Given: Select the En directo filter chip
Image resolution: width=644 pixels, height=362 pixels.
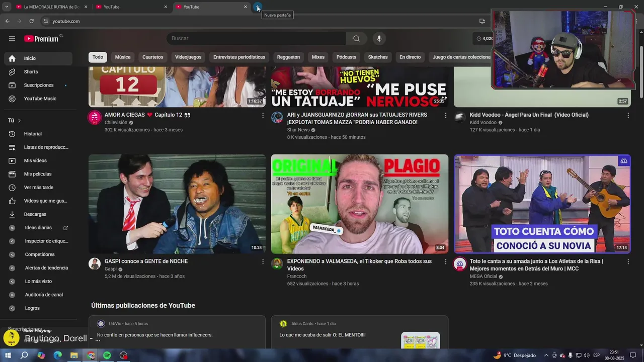Looking at the screenshot, I should pyautogui.click(x=410, y=57).
